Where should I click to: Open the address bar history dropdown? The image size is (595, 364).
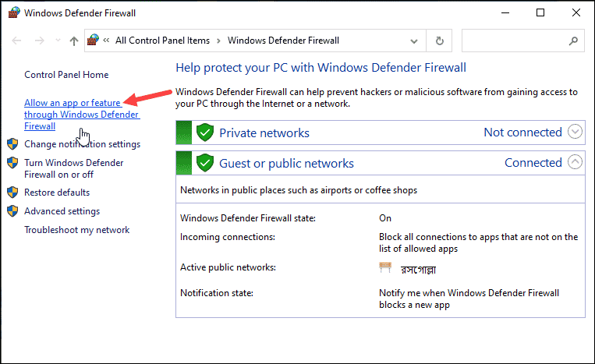click(x=414, y=41)
